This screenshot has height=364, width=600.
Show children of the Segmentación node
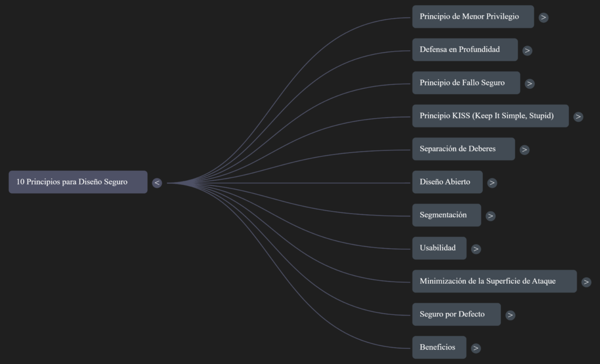[490, 216]
